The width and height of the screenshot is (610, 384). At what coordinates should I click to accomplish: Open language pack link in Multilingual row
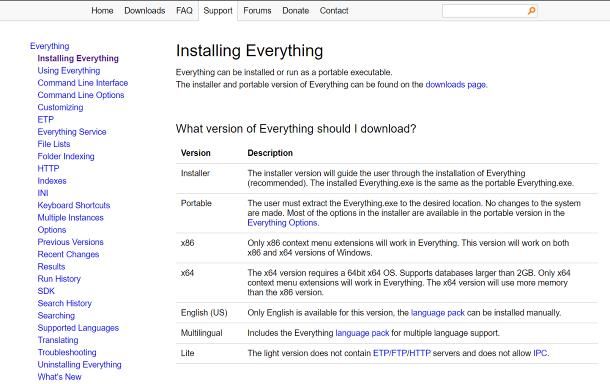coord(362,333)
